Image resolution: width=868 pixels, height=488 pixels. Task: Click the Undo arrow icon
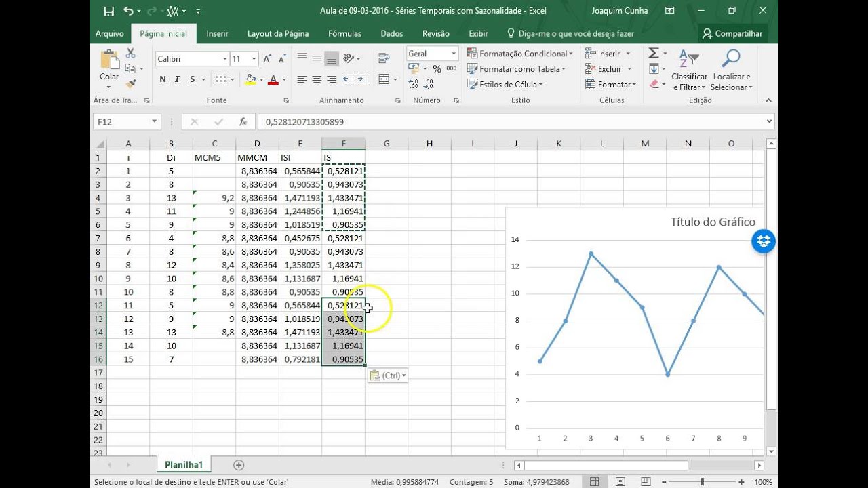coord(129,11)
